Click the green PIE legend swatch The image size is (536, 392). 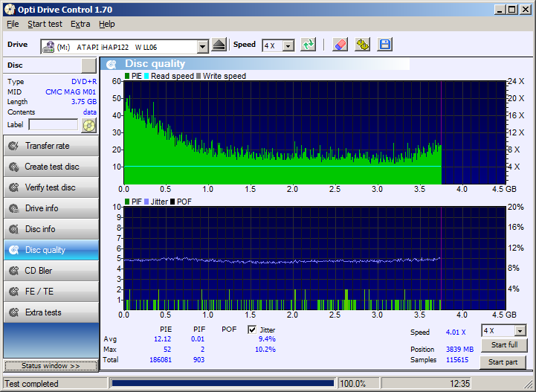pyautogui.click(x=127, y=77)
